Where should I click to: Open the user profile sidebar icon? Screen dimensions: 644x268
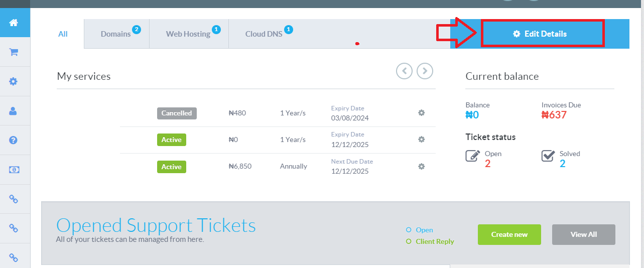tap(14, 111)
